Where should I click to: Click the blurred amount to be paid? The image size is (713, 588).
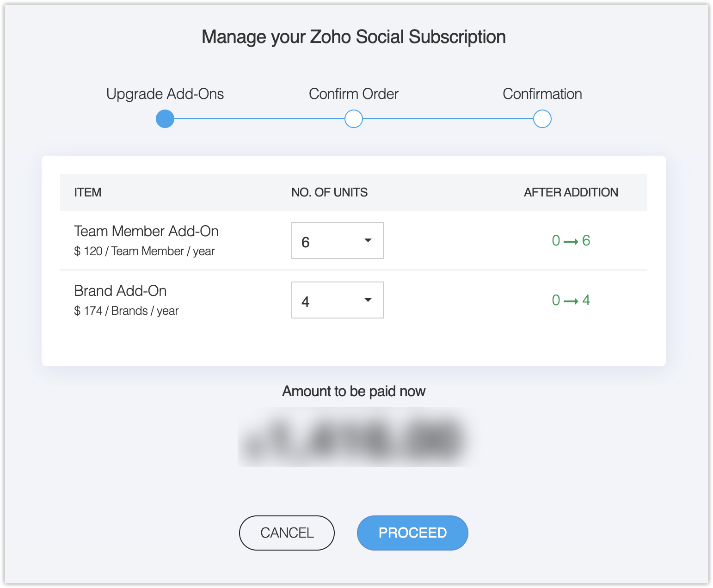click(x=354, y=437)
